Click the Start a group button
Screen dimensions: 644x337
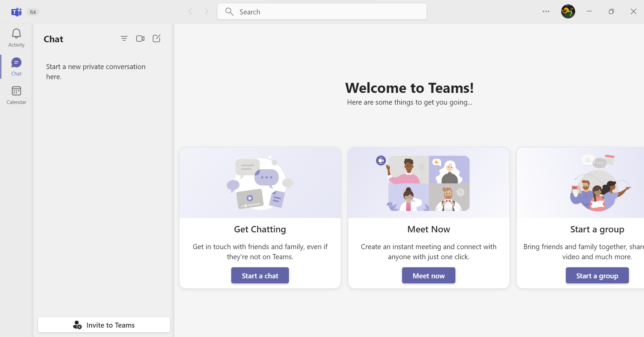point(597,275)
